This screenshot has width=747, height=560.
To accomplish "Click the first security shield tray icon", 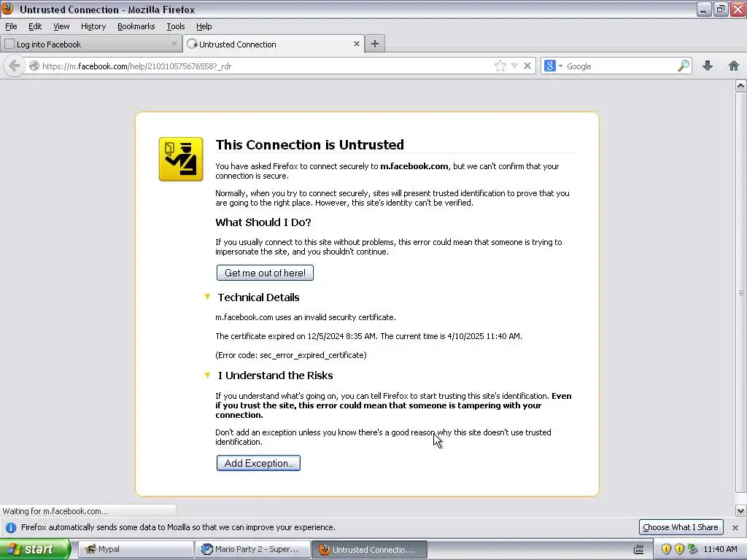I will (x=666, y=549).
